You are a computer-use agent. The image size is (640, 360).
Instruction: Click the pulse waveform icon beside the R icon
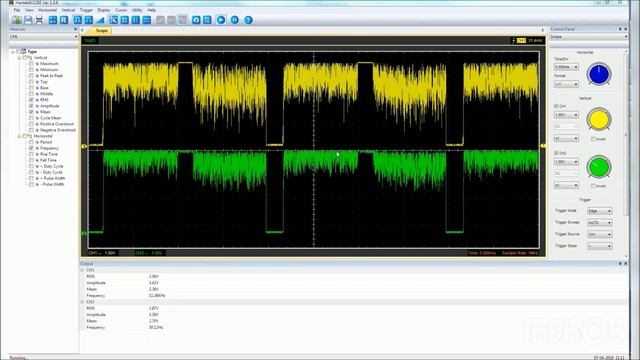click(x=78, y=20)
